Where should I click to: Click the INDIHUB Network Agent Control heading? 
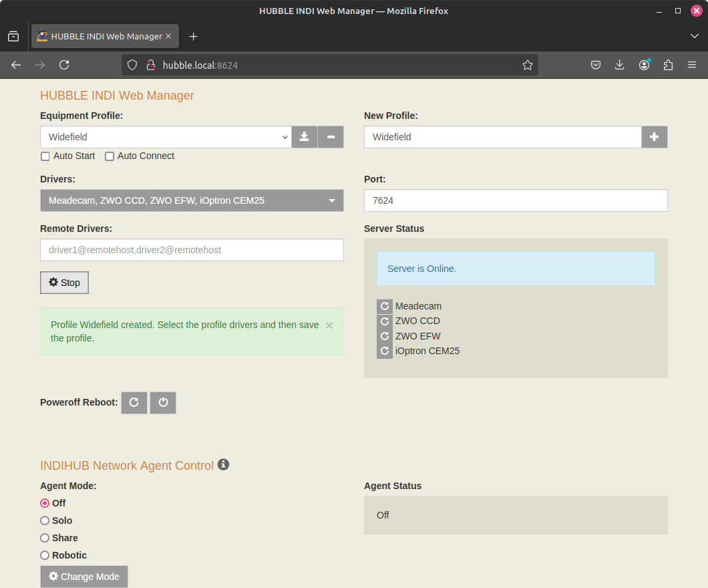127,466
